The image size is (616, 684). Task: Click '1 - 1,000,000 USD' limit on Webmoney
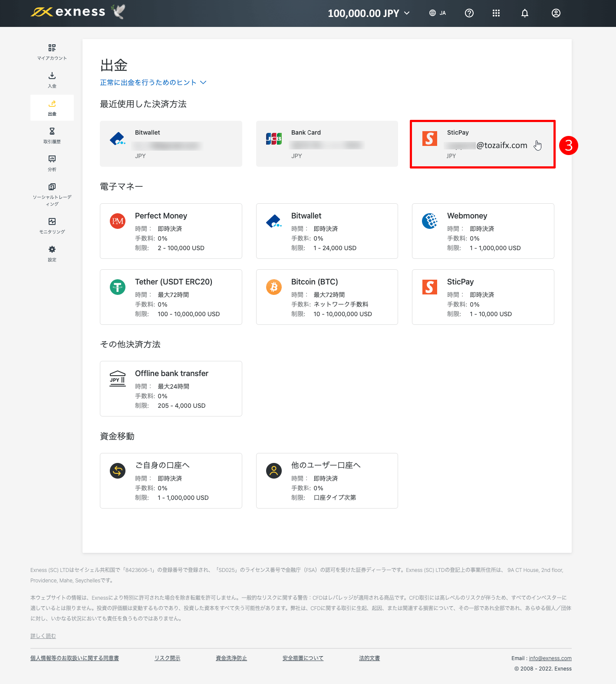(x=495, y=248)
